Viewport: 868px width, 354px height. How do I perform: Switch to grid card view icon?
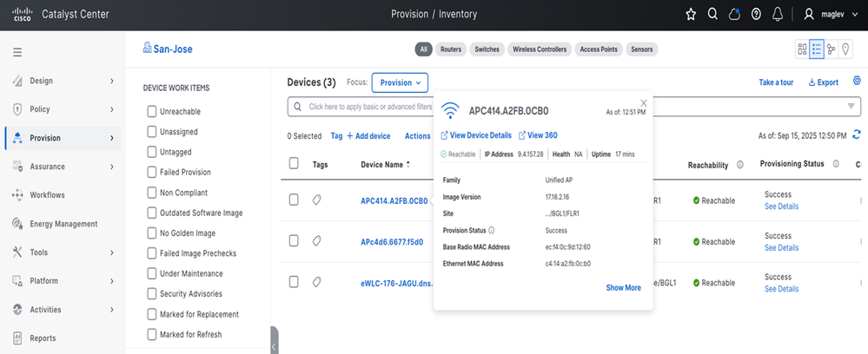click(x=802, y=49)
